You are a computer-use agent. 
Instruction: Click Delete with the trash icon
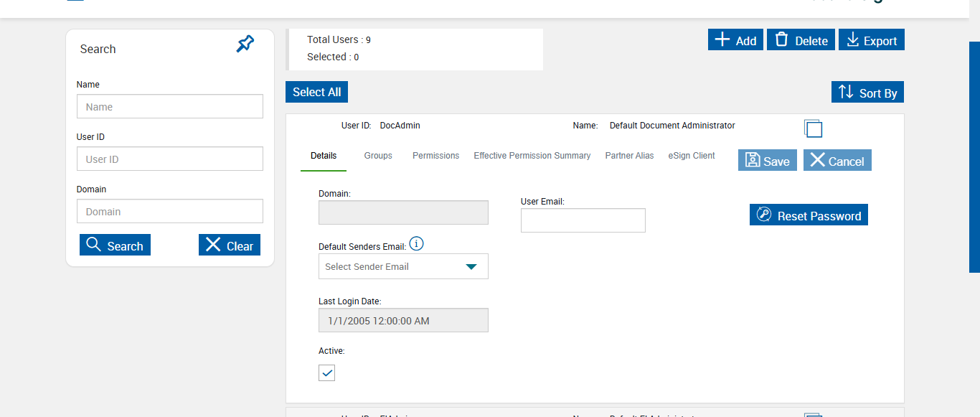[801, 40]
